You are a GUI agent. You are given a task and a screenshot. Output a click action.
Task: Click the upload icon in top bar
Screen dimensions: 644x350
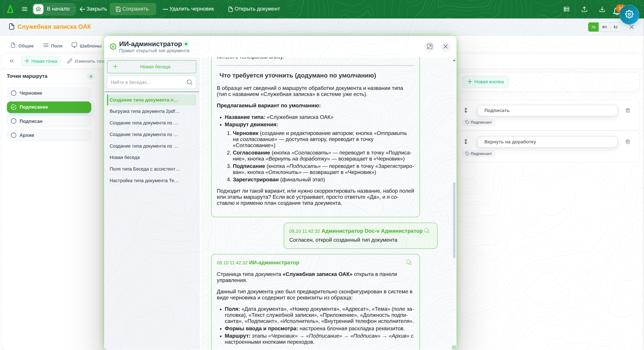pyautogui.click(x=584, y=9)
